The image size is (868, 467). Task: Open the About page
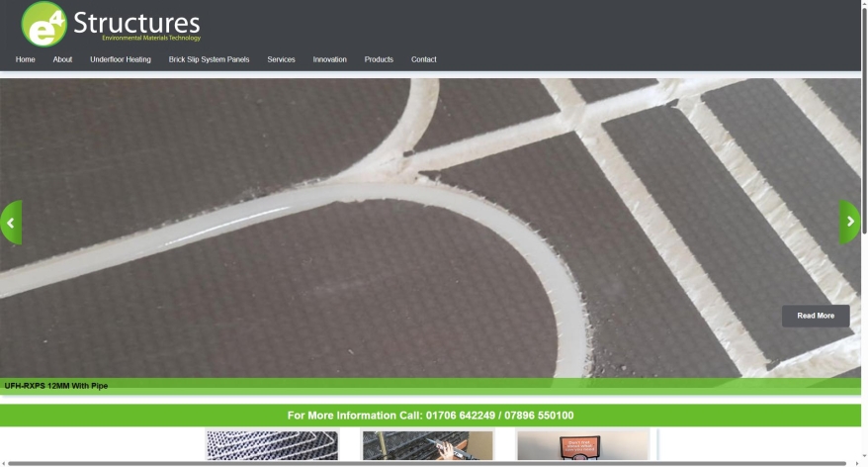click(62, 59)
